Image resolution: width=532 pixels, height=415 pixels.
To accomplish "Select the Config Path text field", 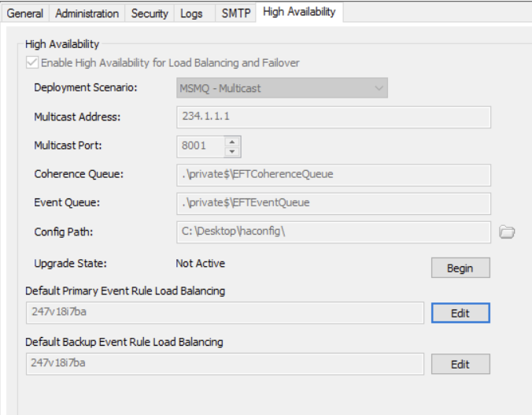I will [334, 232].
